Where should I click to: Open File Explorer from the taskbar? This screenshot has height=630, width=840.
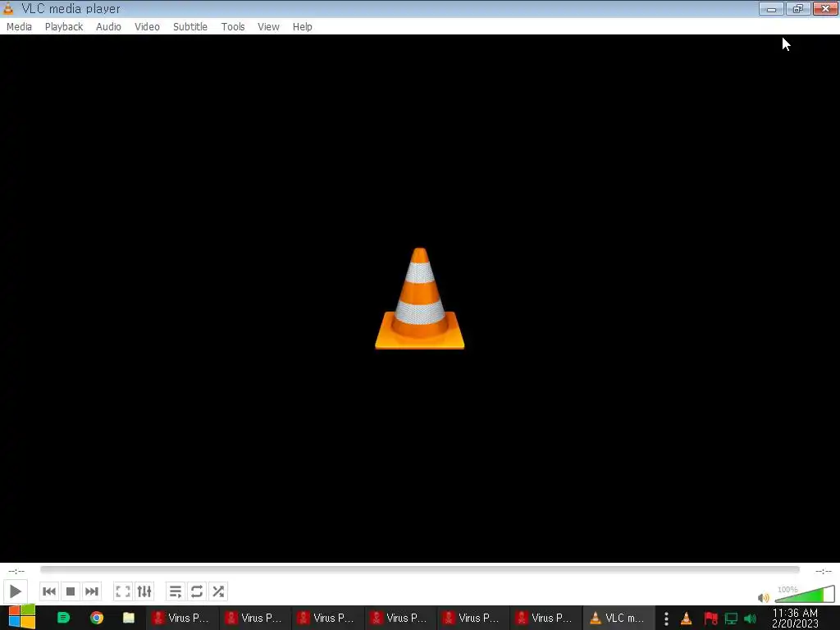(x=129, y=618)
